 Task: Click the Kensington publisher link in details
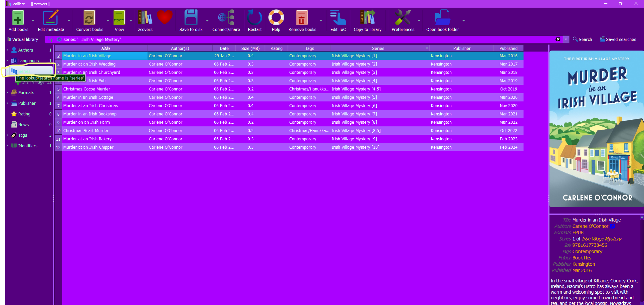pos(584,264)
